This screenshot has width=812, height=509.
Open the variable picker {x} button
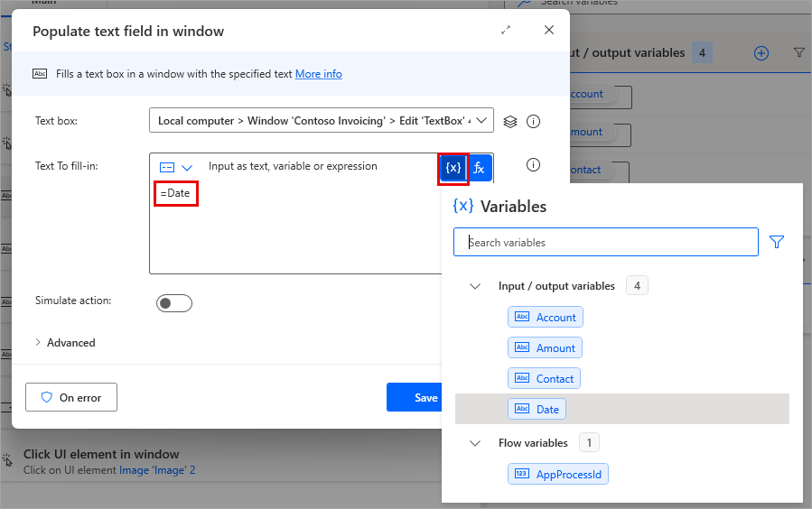(x=453, y=168)
